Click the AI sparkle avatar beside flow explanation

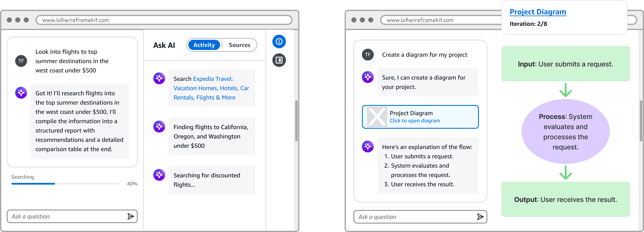coord(367,146)
